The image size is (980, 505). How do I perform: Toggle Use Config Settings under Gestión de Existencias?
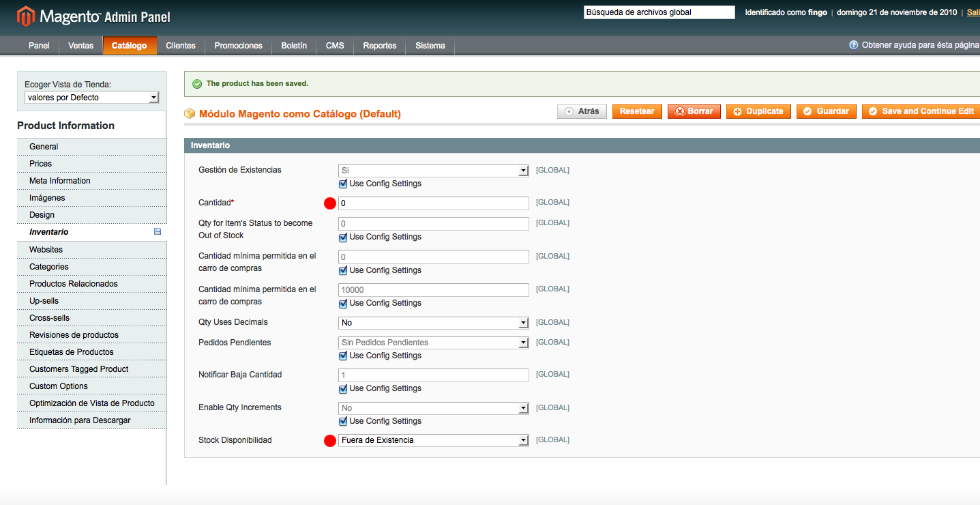tap(343, 184)
